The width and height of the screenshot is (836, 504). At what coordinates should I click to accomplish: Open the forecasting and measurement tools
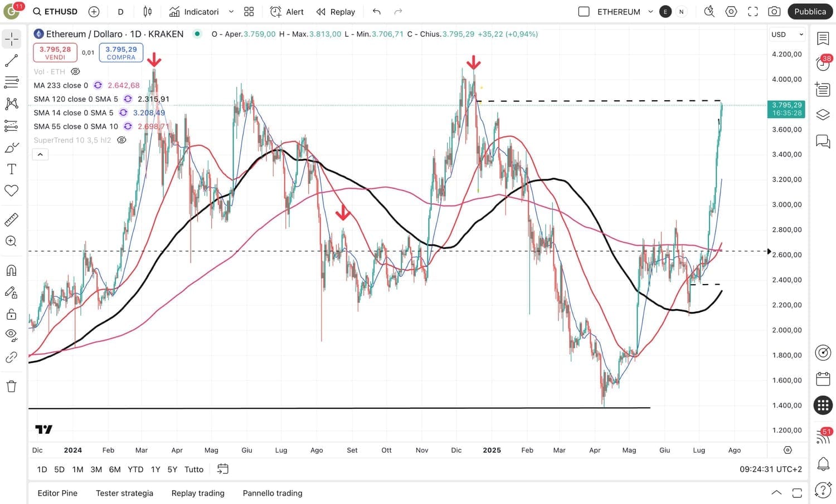tap(12, 126)
